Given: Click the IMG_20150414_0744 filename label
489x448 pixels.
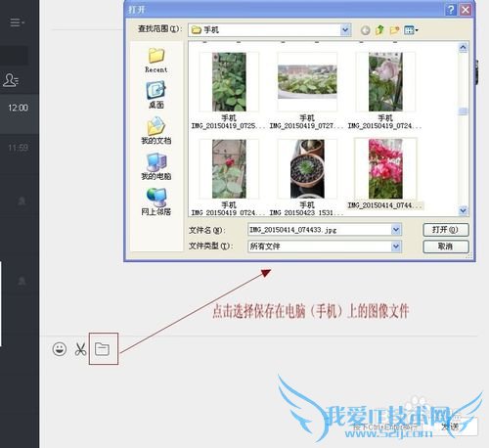Looking at the screenshot, I should (384, 205).
